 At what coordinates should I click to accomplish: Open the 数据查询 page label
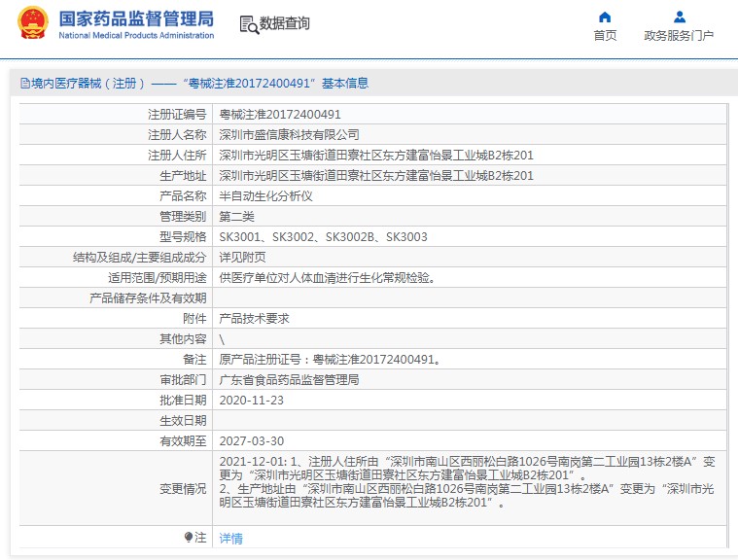click(285, 23)
